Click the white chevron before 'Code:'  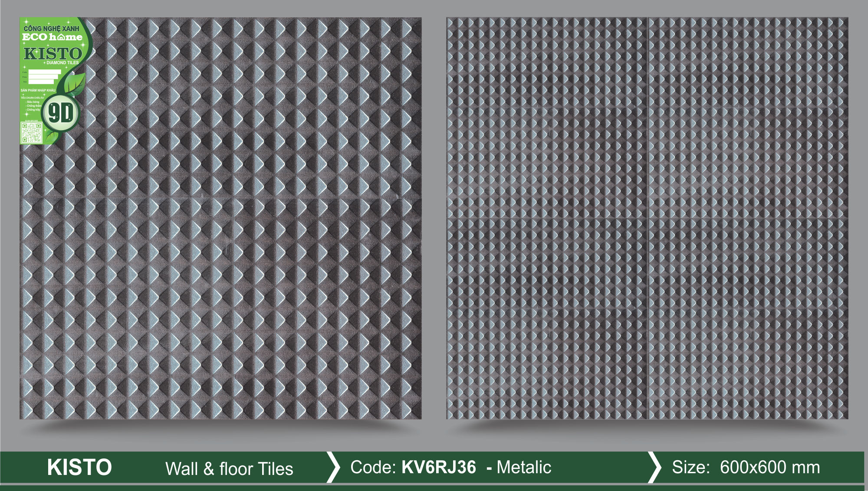333,467
